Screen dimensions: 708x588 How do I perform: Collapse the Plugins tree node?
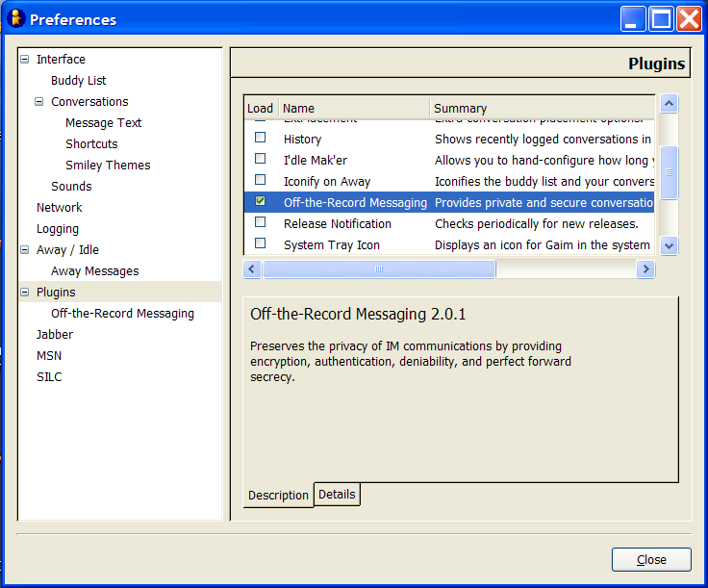[25, 293]
